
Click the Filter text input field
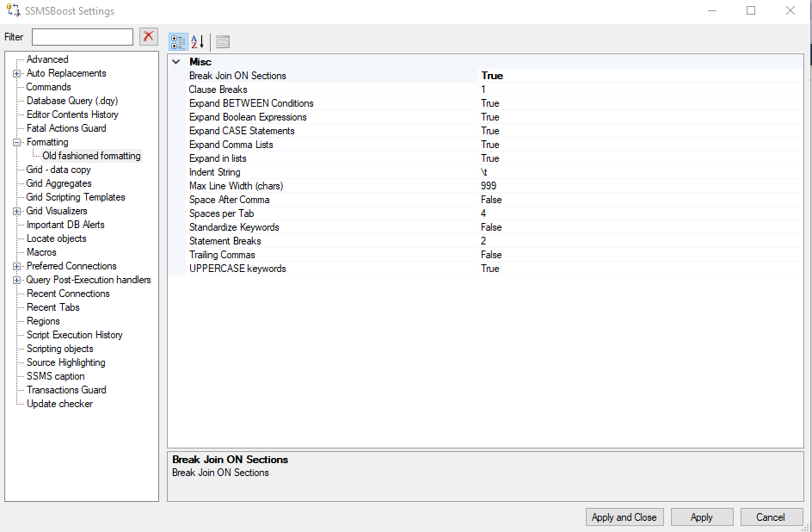tap(82, 36)
